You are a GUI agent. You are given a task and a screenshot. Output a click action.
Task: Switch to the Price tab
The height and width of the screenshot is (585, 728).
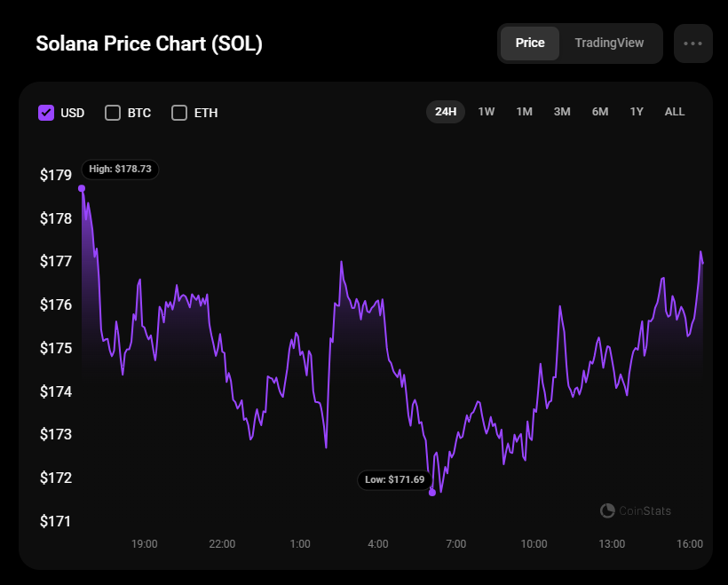[530, 43]
